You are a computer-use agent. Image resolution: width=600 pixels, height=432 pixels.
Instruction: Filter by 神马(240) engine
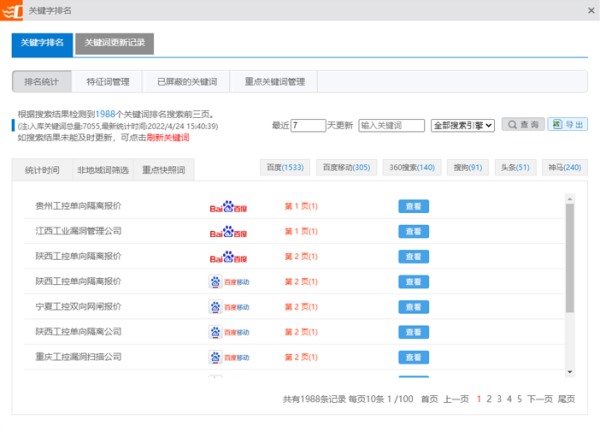point(565,168)
